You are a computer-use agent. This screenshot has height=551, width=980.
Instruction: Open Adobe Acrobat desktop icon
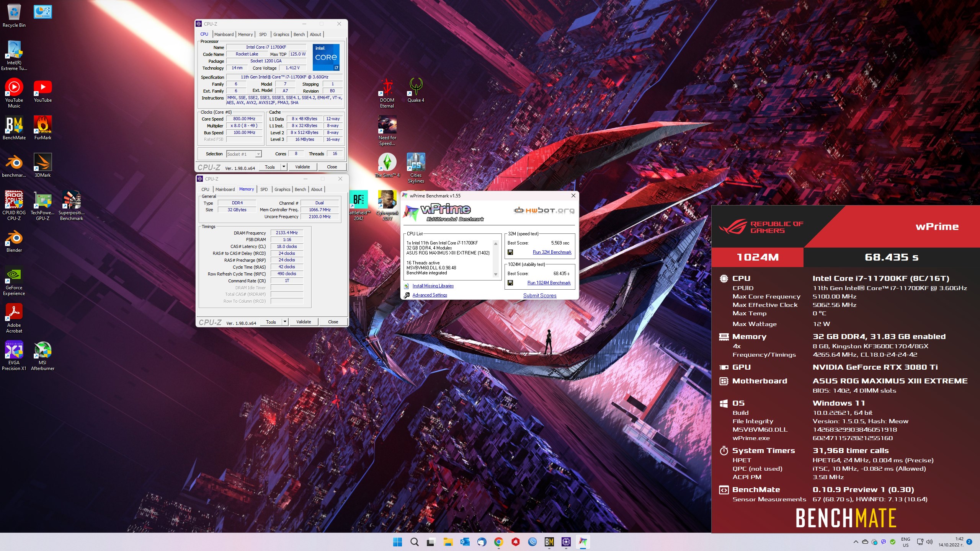14,318
